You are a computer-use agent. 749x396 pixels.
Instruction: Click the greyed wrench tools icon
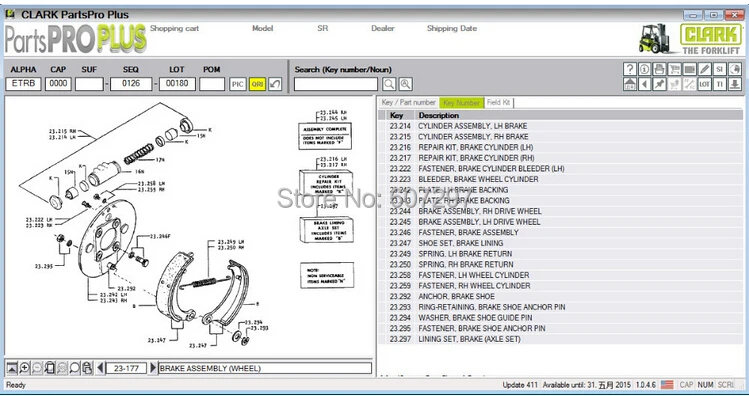[x=689, y=84]
